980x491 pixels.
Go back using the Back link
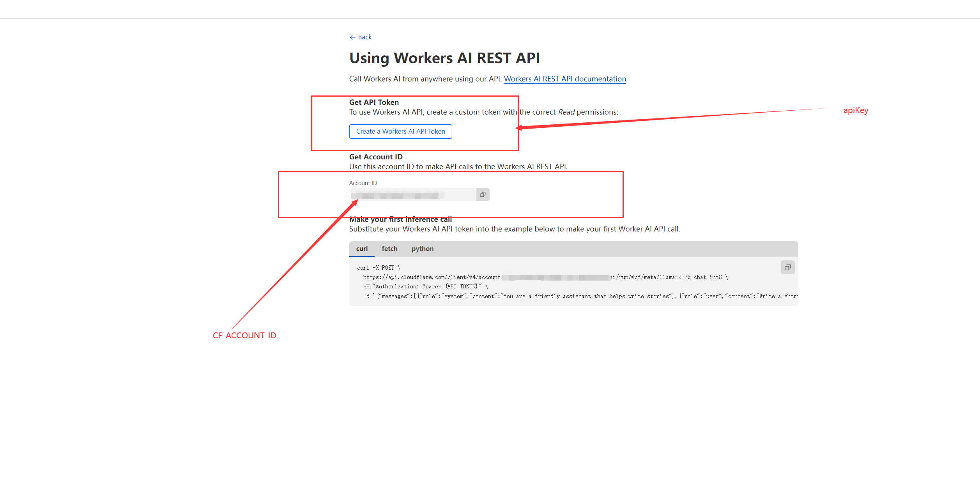[x=361, y=37]
